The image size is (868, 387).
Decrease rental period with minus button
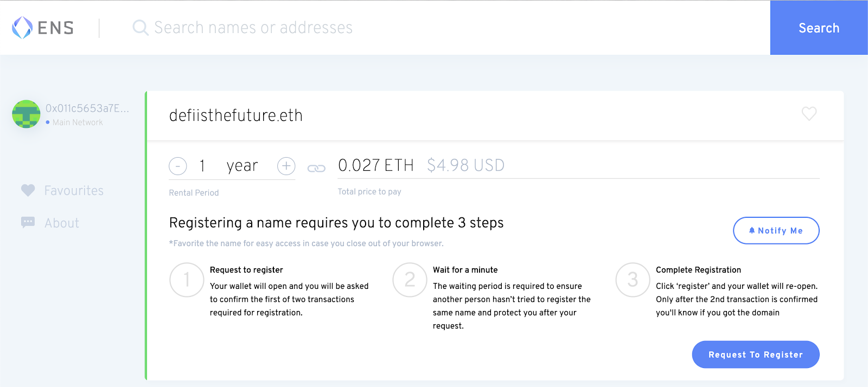point(178,166)
